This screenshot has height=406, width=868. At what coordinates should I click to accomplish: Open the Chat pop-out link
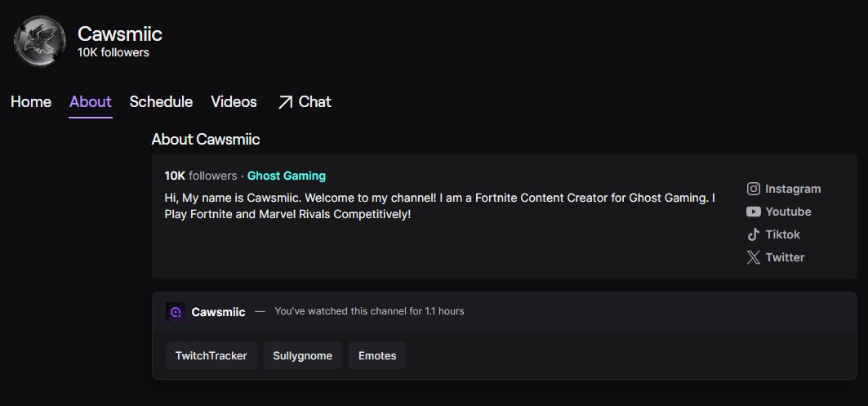[305, 102]
